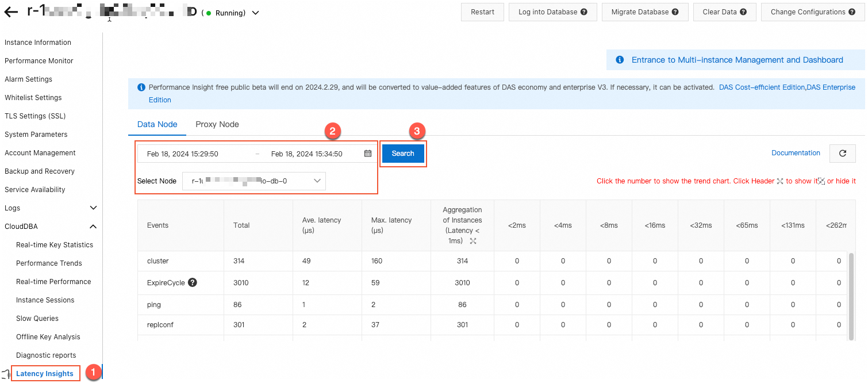Open TLS Settings (SSL) in the sidebar

point(35,116)
